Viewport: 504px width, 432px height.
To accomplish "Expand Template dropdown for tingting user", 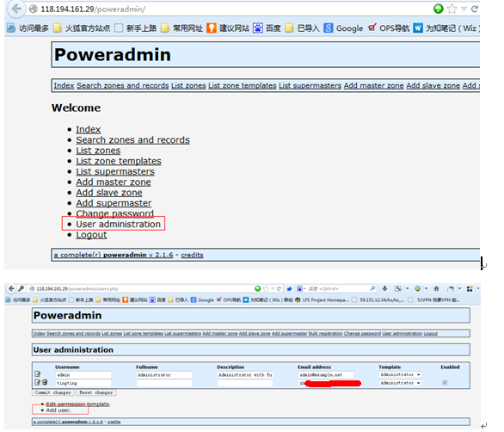I will click(400, 383).
